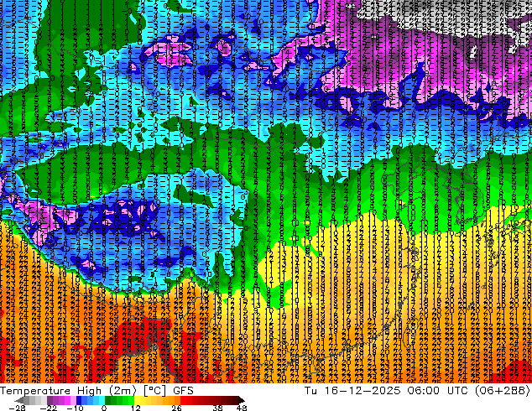This screenshot has height=411, width=532.
Task: Click the 'Temperature High (2m) [°C] GFS' title
Action: [96, 390]
